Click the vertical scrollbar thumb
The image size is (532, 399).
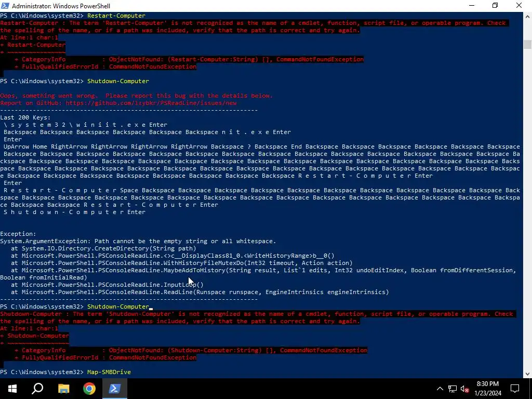[527, 45]
